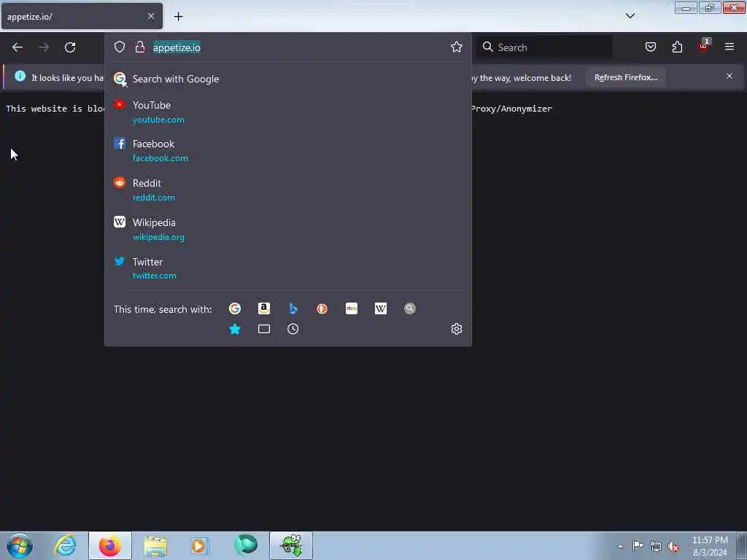Open a new tab

tap(178, 17)
